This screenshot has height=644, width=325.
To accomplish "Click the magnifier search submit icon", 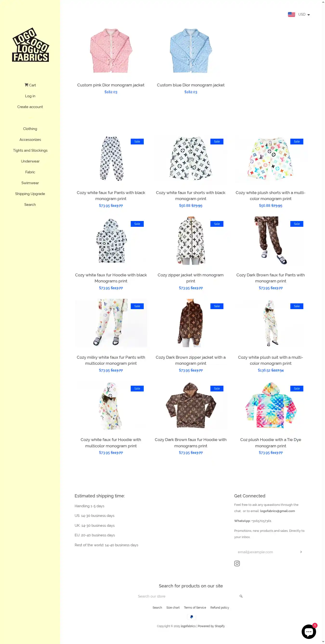I will pos(241,596).
